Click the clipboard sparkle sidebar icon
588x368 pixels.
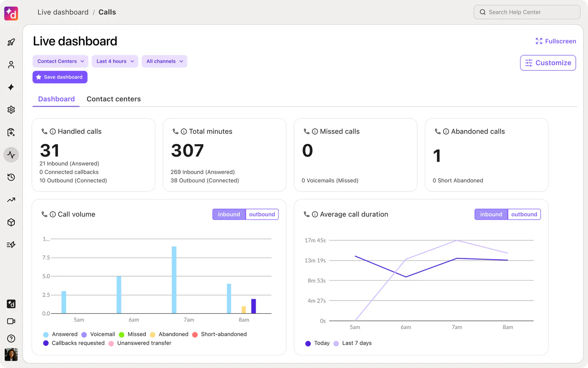pyautogui.click(x=11, y=132)
